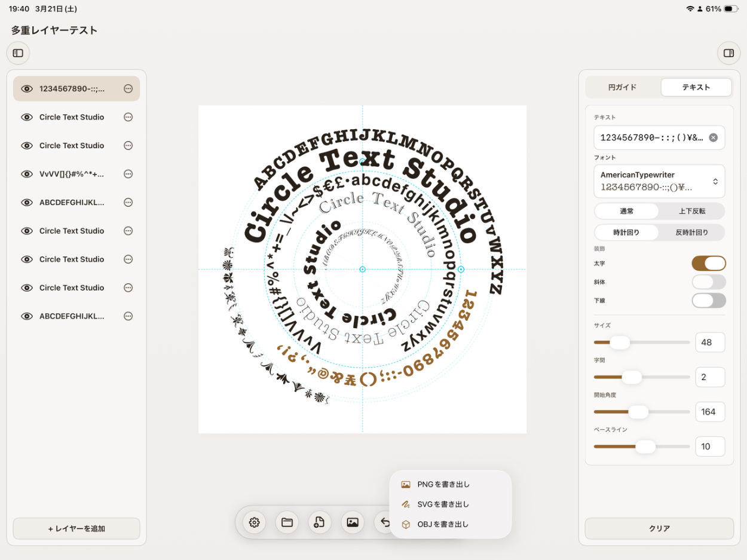Turn off the 太字 bold switch
The height and width of the screenshot is (560, 747).
coord(709,264)
